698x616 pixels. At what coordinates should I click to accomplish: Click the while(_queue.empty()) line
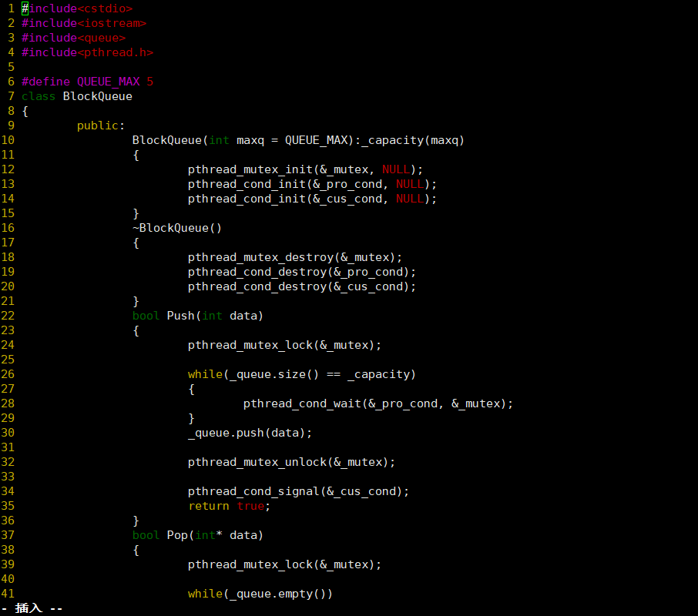point(260,594)
